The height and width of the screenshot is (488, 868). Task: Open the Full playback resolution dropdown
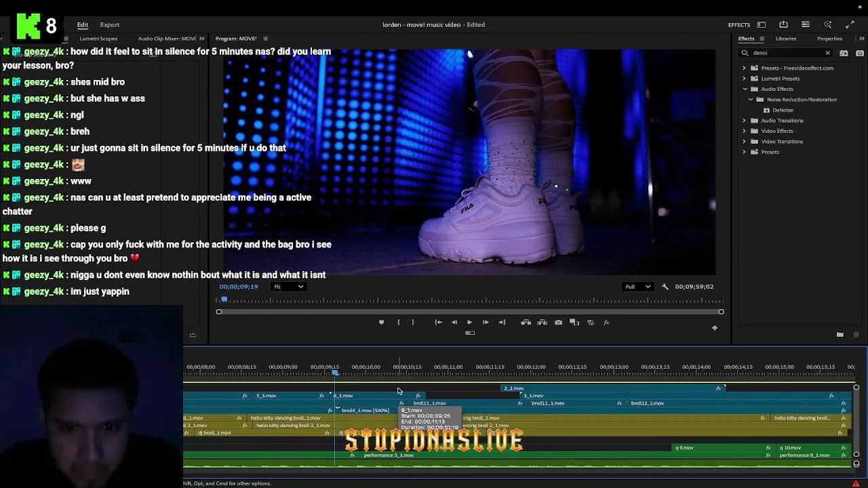pyautogui.click(x=637, y=287)
